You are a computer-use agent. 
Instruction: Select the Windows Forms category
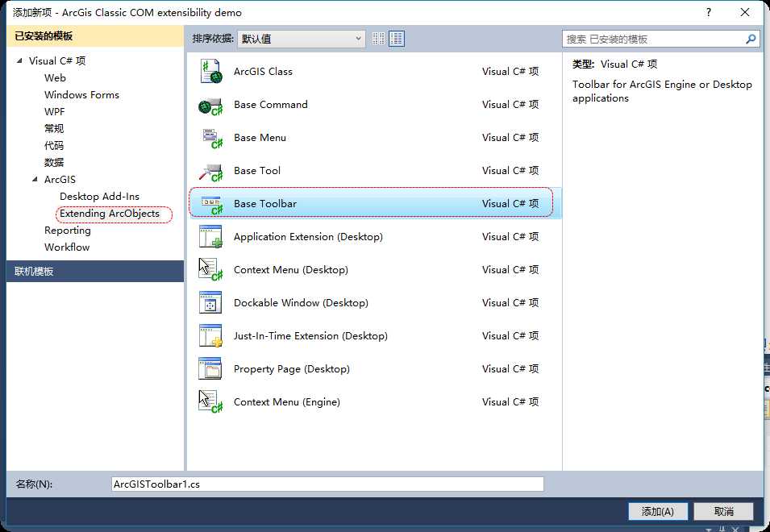(81, 95)
